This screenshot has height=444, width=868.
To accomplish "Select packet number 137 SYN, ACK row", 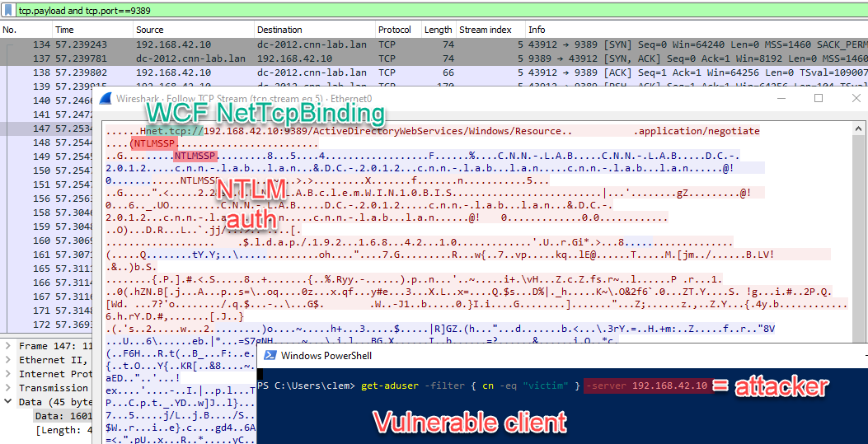I will click(434, 58).
